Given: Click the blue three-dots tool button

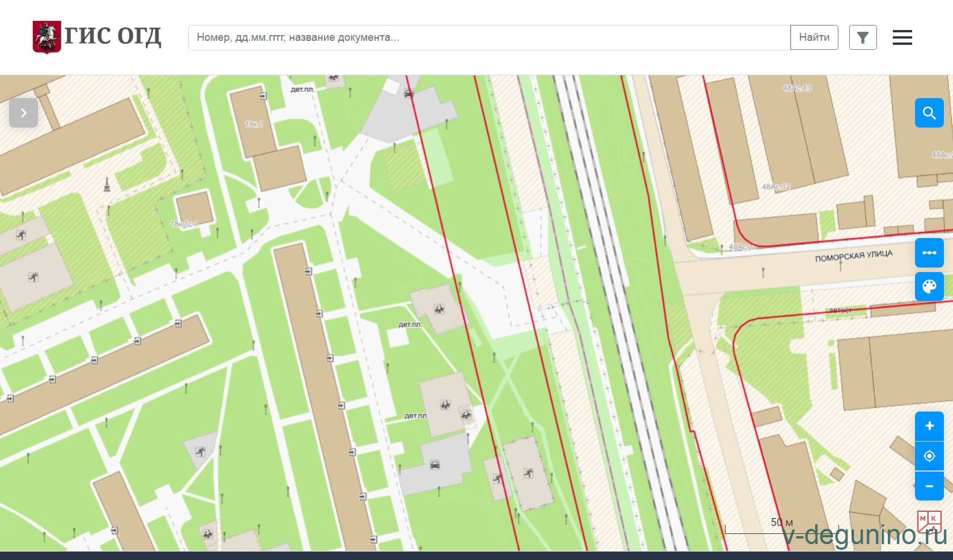Looking at the screenshot, I should point(929,253).
